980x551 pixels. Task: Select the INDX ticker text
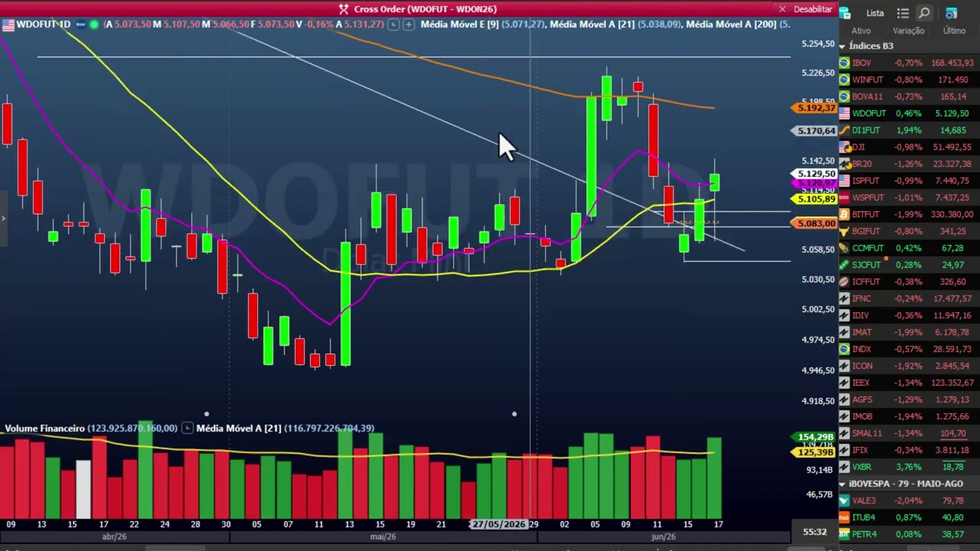(x=862, y=349)
